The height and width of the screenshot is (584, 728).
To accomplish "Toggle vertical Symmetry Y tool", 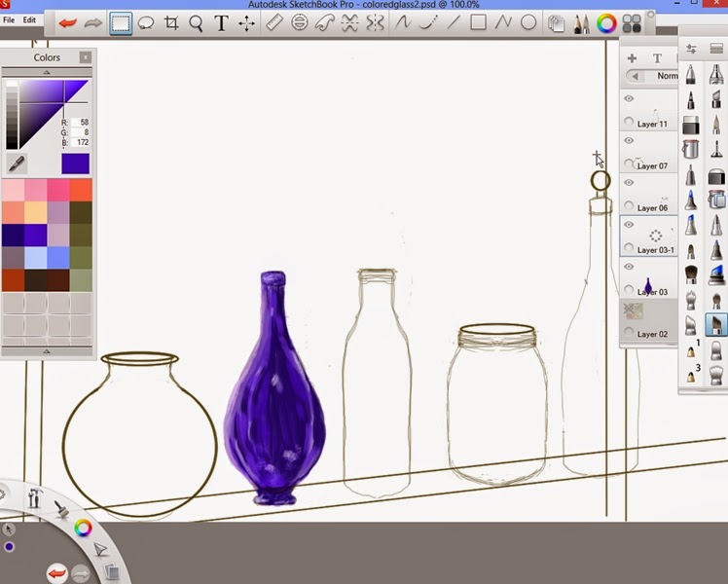I will click(375, 22).
